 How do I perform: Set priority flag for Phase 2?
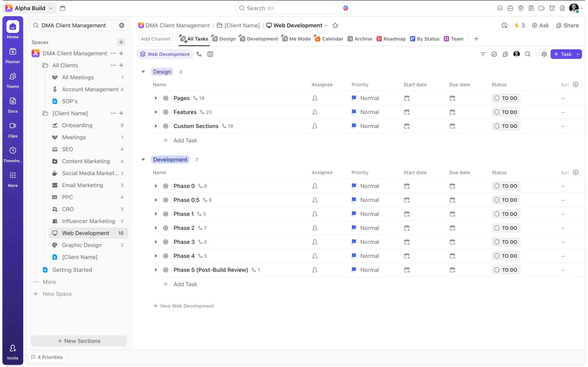tap(354, 228)
